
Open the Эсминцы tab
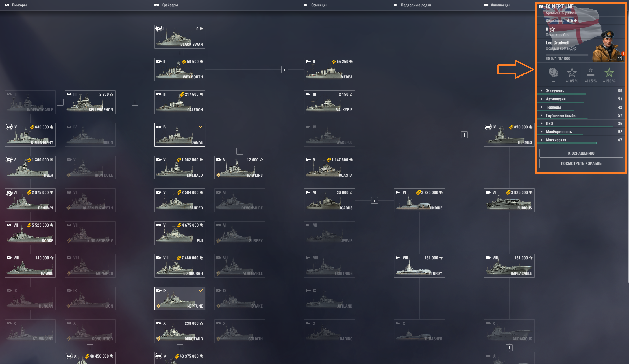tap(315, 5)
